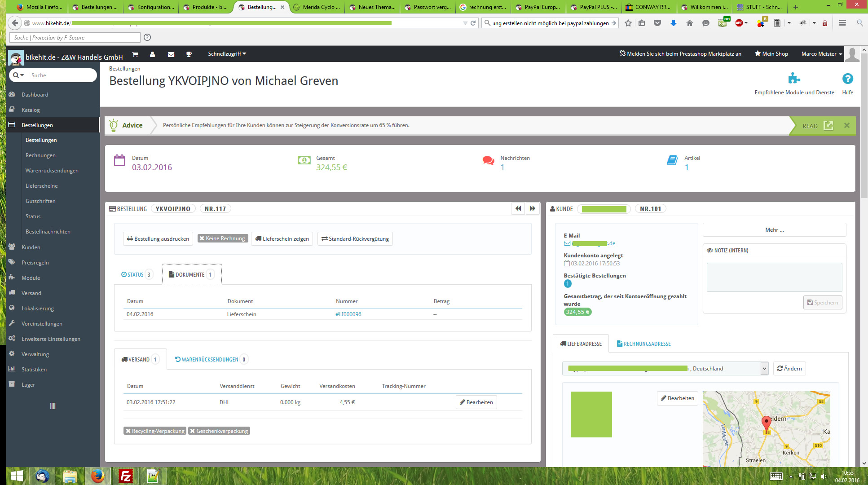
Task: Click the trophy icon in top bar
Action: pos(189,54)
